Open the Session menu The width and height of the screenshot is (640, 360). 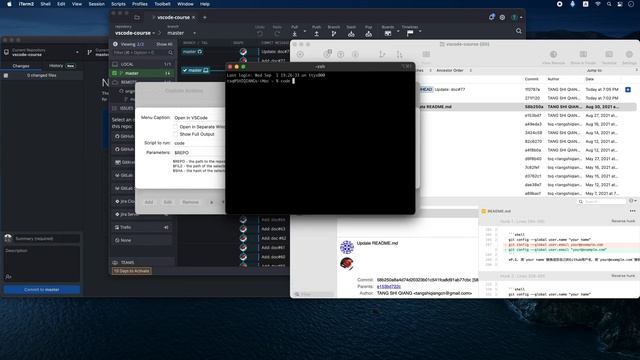(x=96, y=4)
